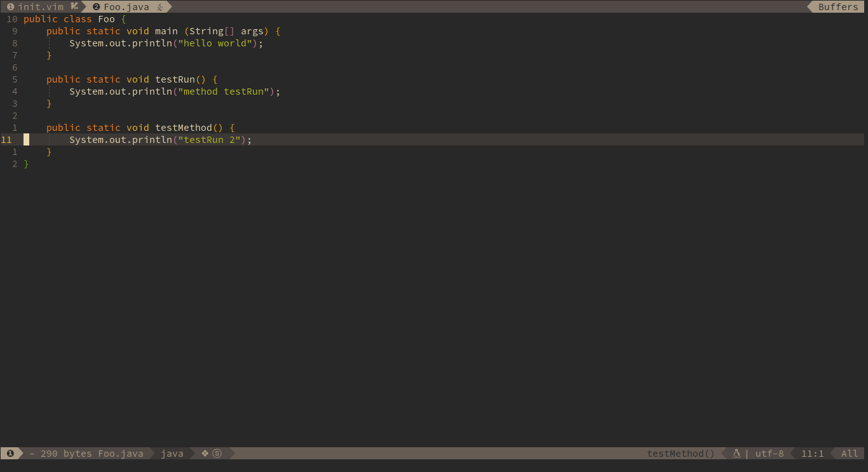Click the testRun method name in code

pos(175,79)
